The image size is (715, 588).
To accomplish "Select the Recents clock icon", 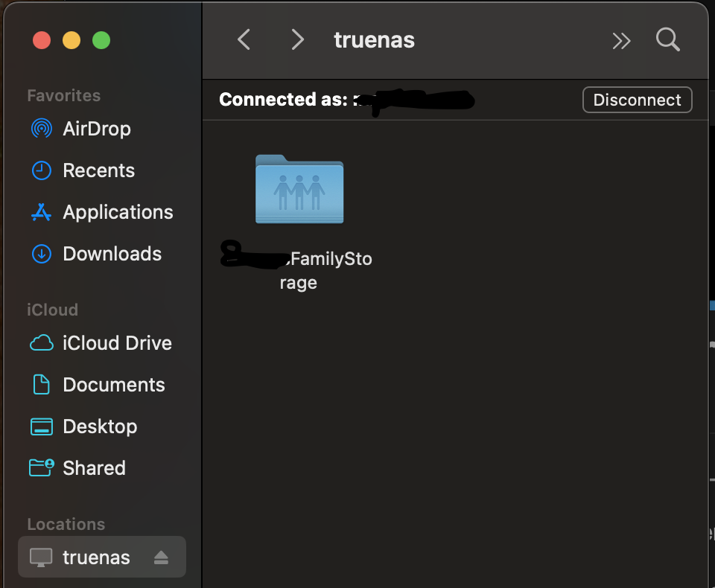I will click(x=42, y=170).
